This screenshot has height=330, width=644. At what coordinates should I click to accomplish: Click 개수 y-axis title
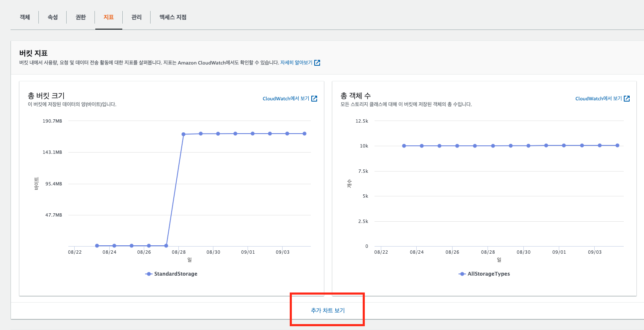(x=349, y=184)
